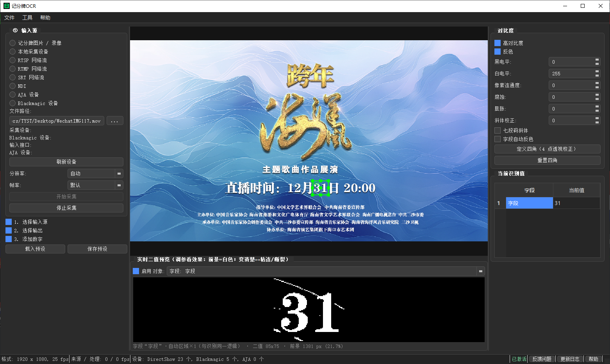Enable 七段码斜体 checkbox
Viewport: 610px width, 364px height.
point(498,130)
